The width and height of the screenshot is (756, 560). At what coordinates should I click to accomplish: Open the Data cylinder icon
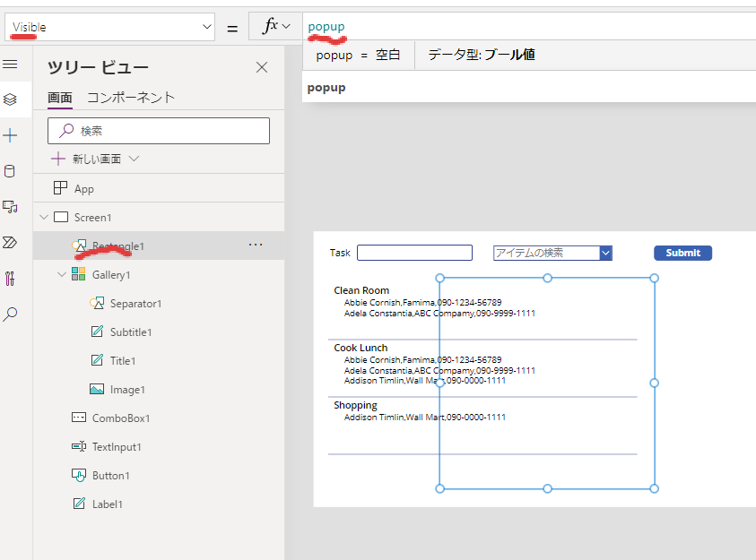[x=10, y=171]
